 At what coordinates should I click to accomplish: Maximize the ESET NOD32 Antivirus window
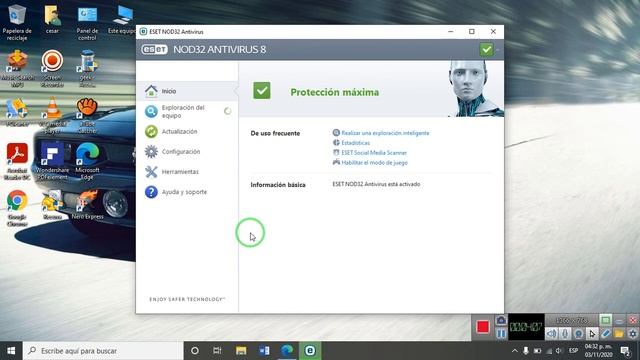click(x=472, y=31)
